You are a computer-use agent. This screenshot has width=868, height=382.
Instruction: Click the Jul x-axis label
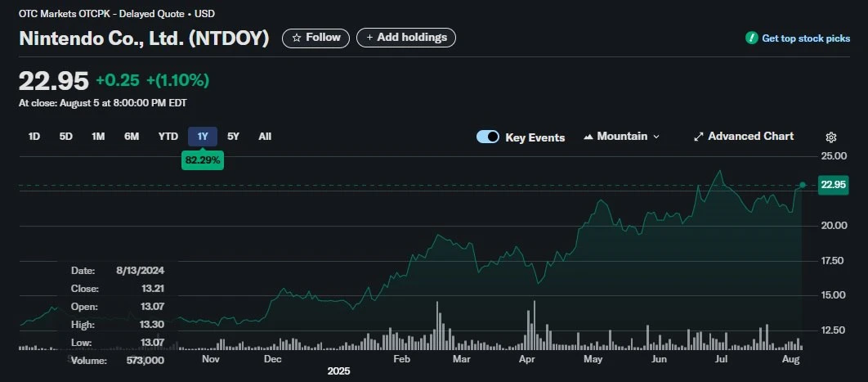721,359
